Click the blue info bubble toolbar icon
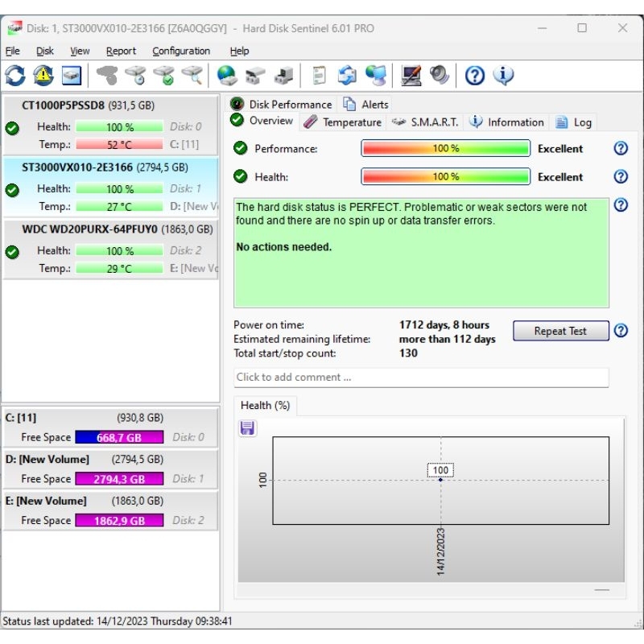This screenshot has height=644, width=644. point(504,76)
